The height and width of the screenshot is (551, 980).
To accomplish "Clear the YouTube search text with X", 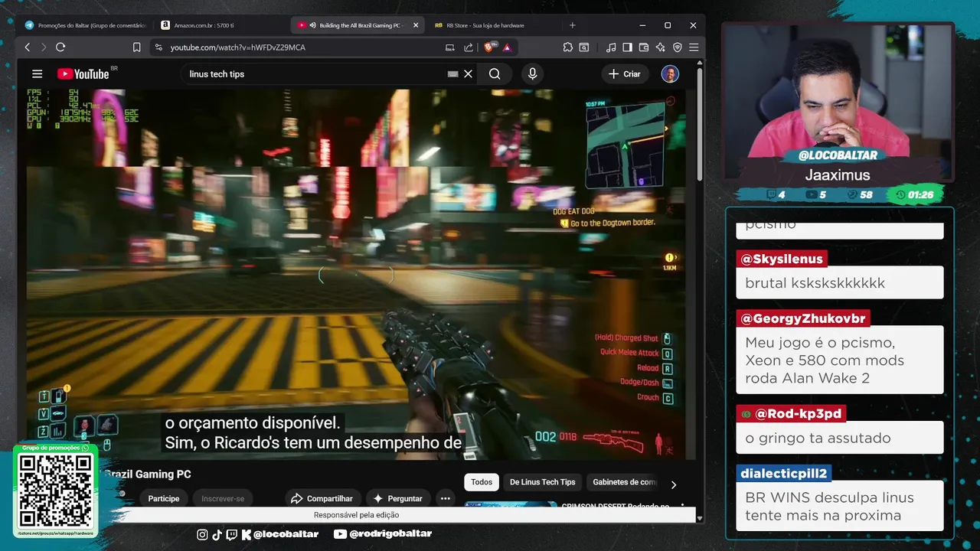I will [468, 74].
